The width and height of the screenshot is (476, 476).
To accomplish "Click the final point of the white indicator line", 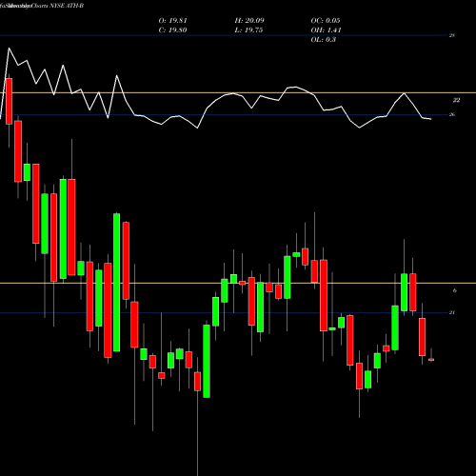I will click(x=431, y=119).
